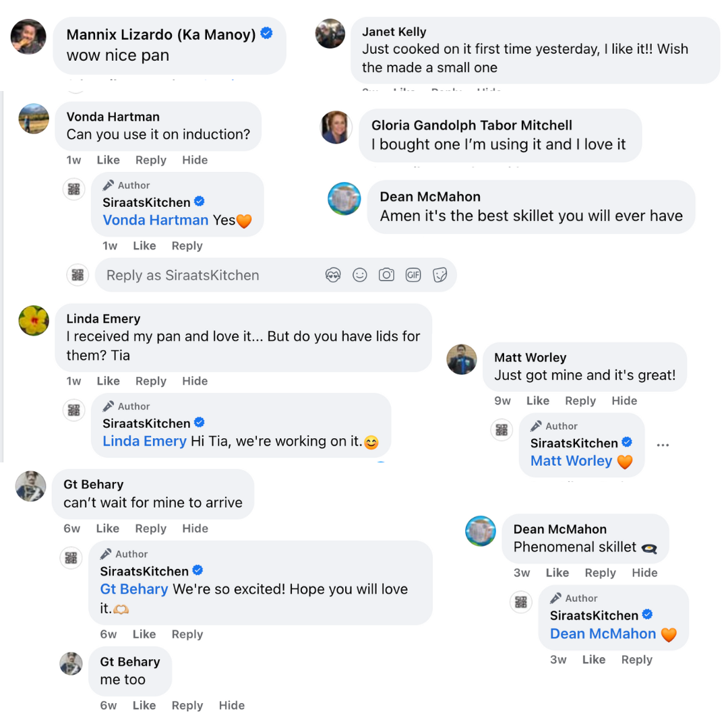Image resolution: width=728 pixels, height=728 pixels.
Task: Click verified badge next to Mannix Lizardo
Action: 267,34
